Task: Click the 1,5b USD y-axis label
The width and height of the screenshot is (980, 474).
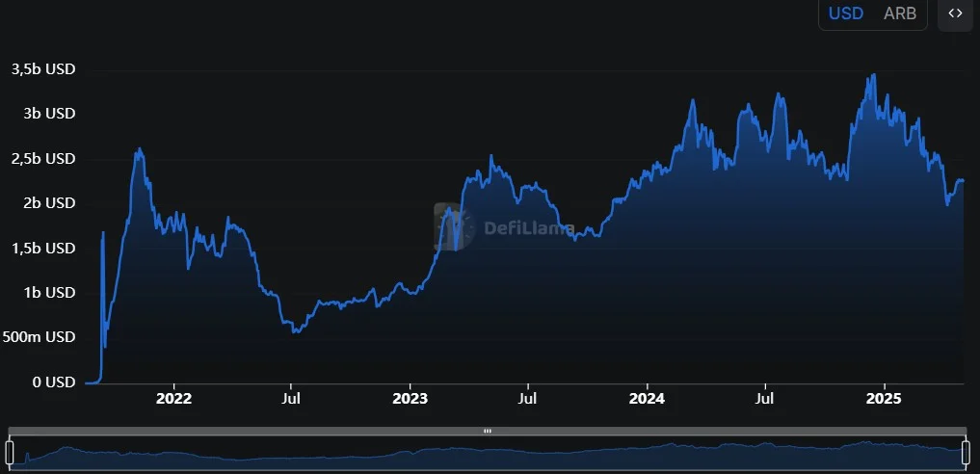Action: [x=43, y=248]
